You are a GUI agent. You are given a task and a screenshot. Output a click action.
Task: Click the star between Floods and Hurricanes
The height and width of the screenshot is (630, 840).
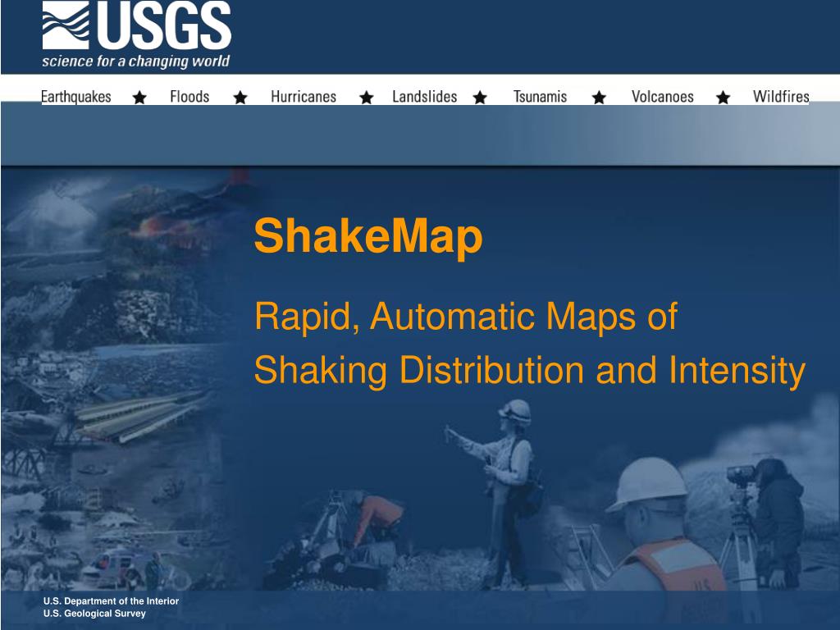pos(240,98)
